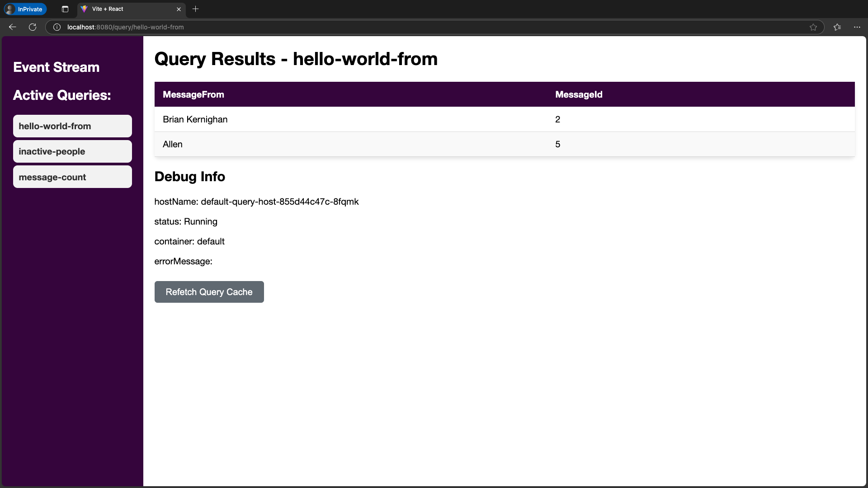Open the message-count query
The image size is (868, 488).
point(72,177)
